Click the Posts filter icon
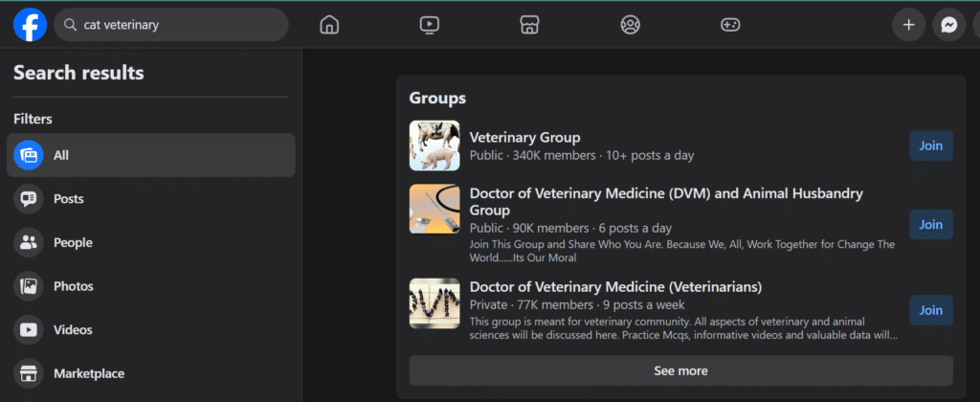 (x=29, y=199)
